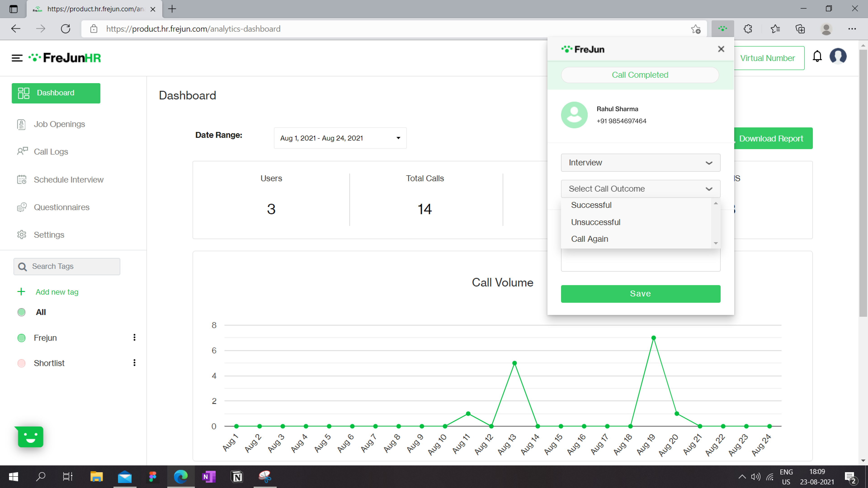868x488 pixels.
Task: Open Call Logs in sidebar
Action: 51,152
